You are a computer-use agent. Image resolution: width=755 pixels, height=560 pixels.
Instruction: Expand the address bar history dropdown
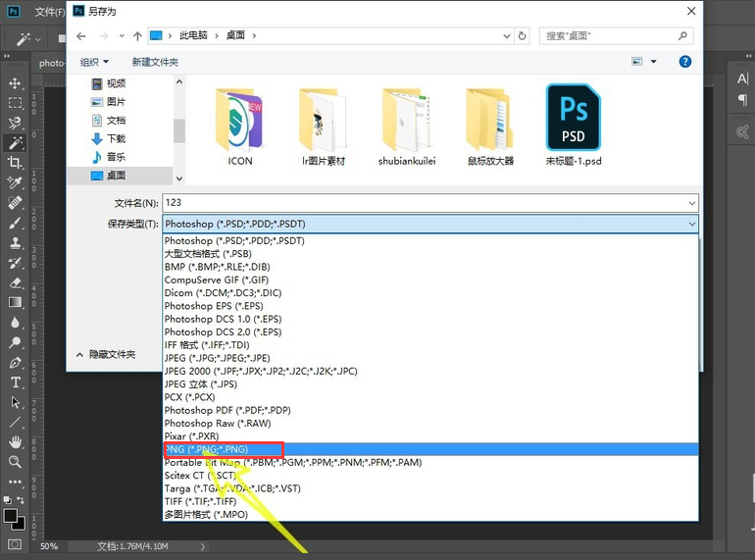(x=507, y=36)
